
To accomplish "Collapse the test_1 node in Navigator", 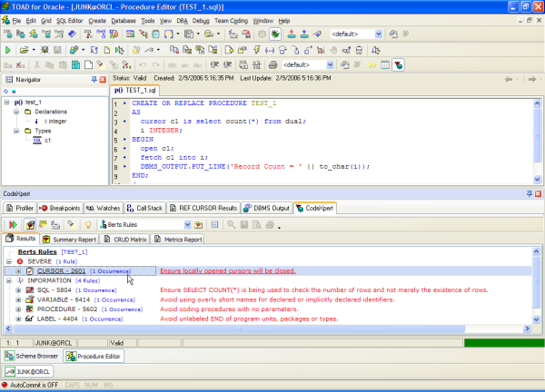I will [6, 102].
